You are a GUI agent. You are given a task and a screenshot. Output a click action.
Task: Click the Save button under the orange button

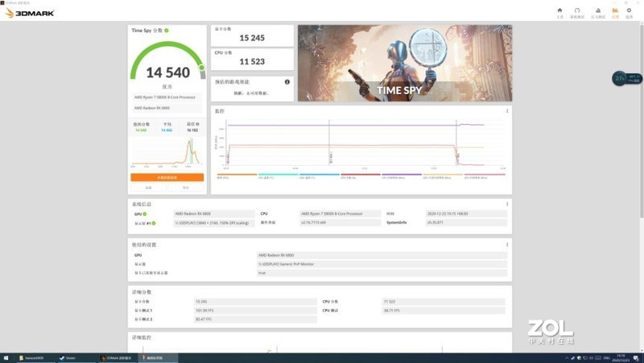point(186,188)
